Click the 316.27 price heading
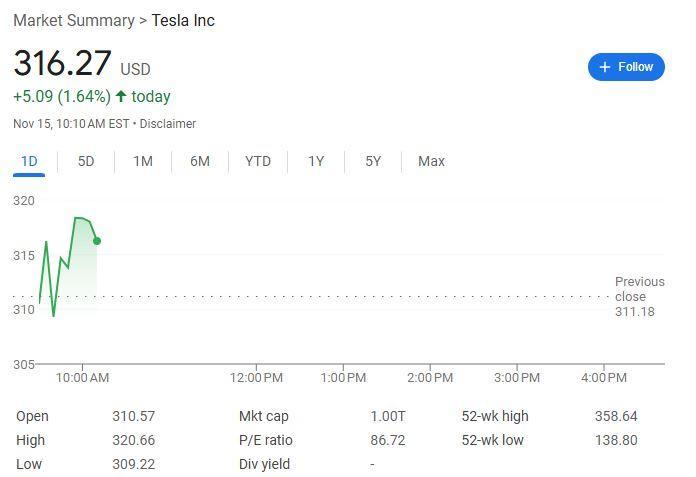The width and height of the screenshot is (696, 477). [x=62, y=63]
